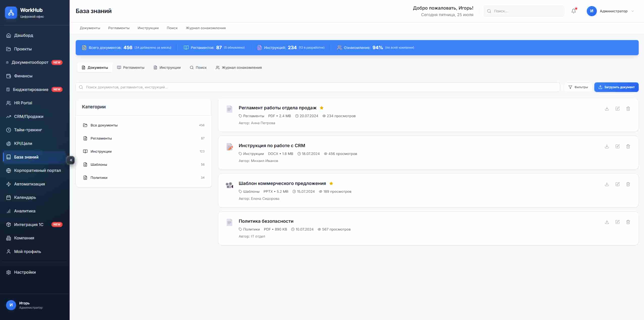Click the WorkHub logo icon

(x=11, y=13)
